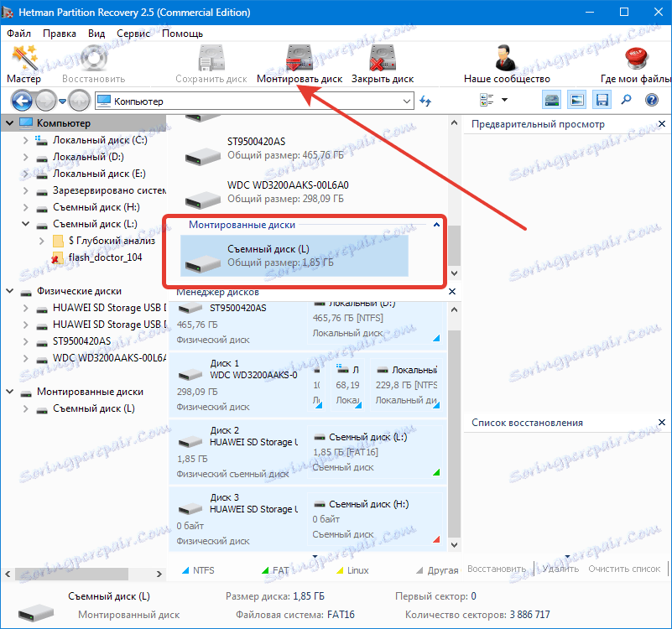The image size is (672, 629).
Task: Collapse Монтированные диски group header
Action: point(436,225)
